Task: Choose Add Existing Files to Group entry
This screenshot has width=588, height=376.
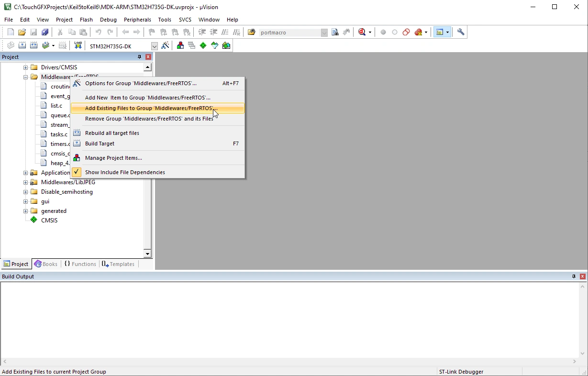Action: tap(151, 108)
